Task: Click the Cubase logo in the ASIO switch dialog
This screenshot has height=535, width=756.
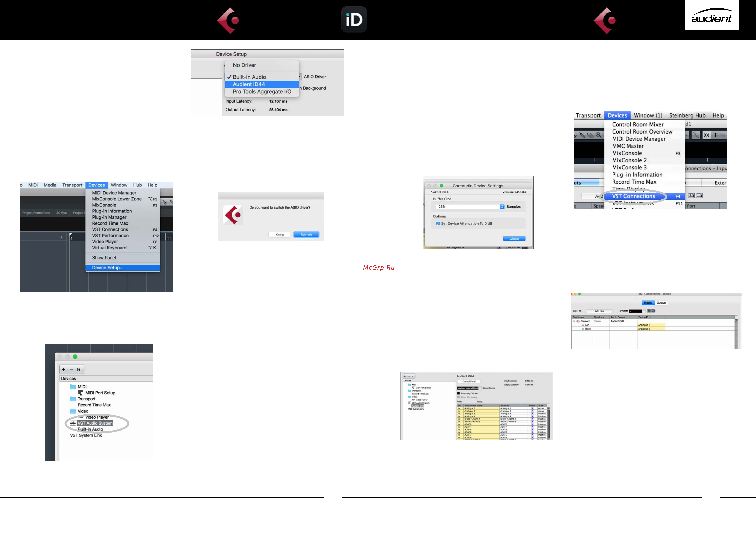Action: click(x=233, y=215)
